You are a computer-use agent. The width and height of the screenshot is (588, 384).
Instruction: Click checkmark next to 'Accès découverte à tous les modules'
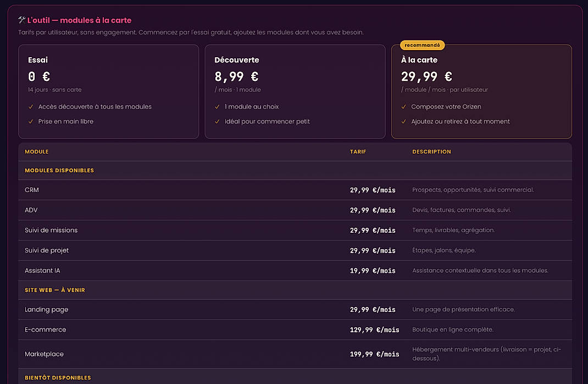(x=31, y=107)
